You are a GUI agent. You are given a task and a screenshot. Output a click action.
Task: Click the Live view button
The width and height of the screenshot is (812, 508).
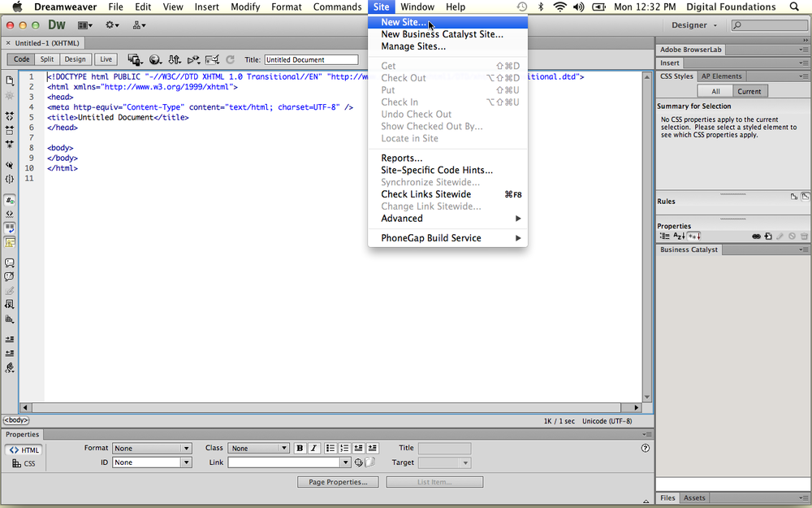(x=106, y=59)
